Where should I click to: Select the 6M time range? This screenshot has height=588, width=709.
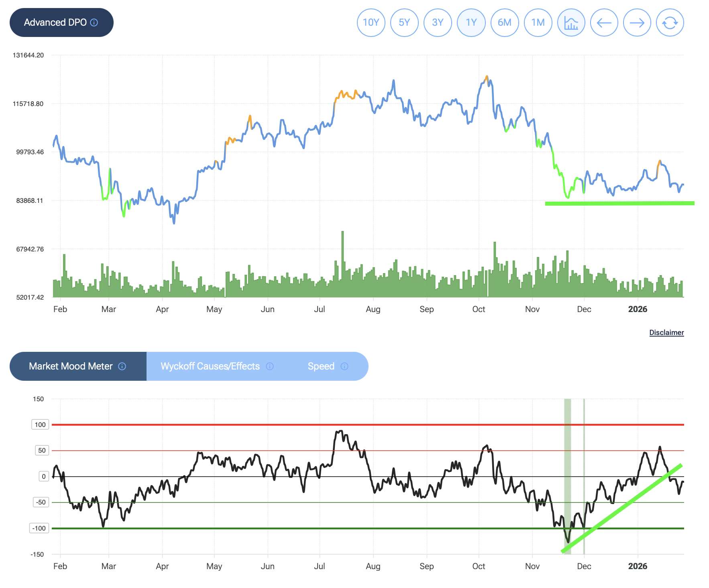pos(505,23)
